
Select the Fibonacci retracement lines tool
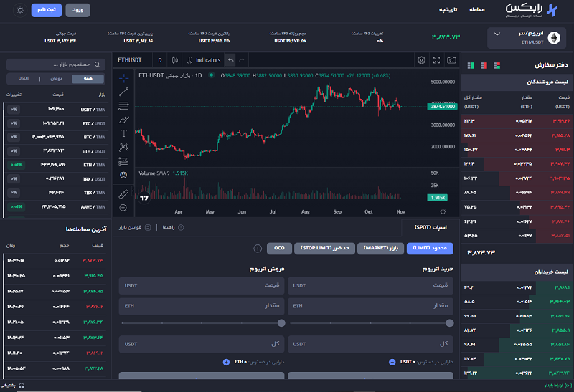123,105
